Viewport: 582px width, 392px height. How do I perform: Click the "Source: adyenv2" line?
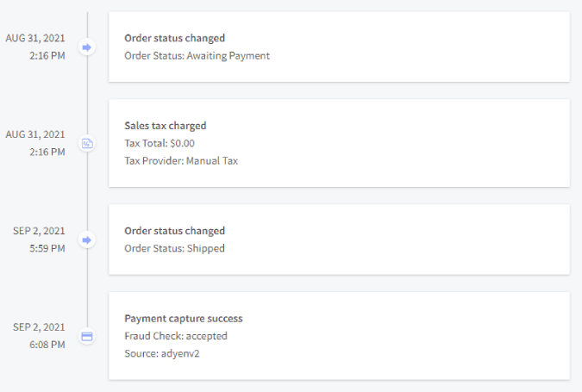tap(165, 354)
